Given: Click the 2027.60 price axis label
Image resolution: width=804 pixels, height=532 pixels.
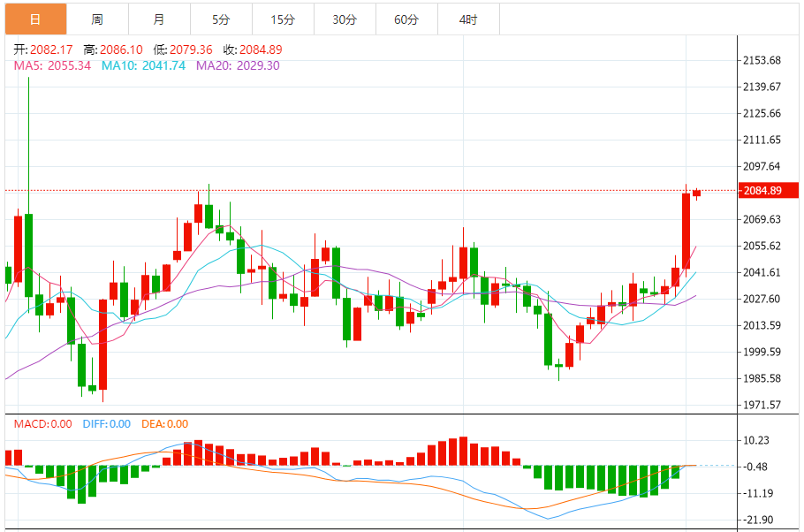Looking at the screenshot, I should (762, 299).
